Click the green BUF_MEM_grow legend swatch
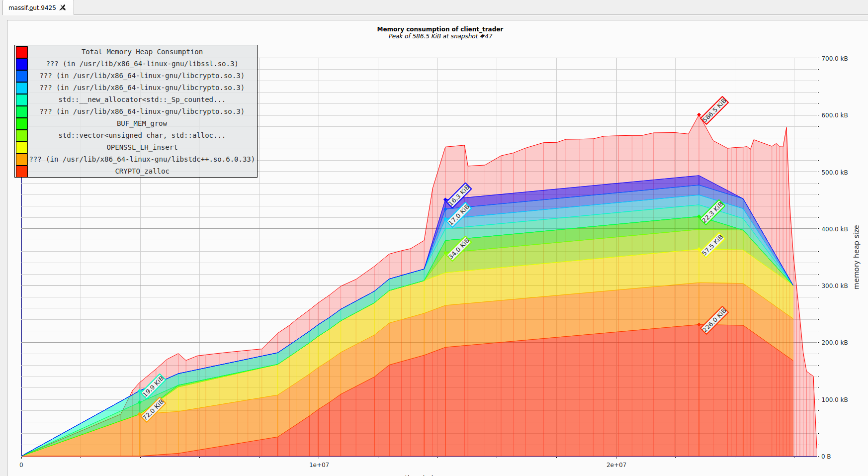This screenshot has width=868, height=476. (22, 123)
